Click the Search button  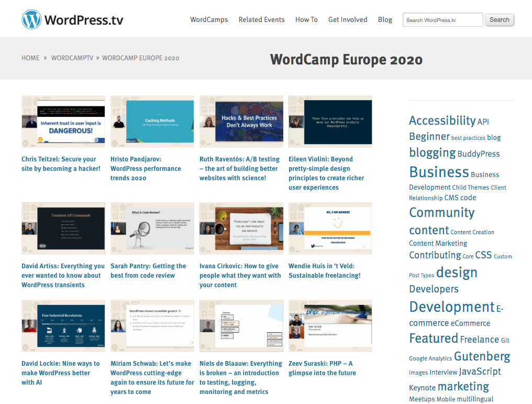(498, 19)
